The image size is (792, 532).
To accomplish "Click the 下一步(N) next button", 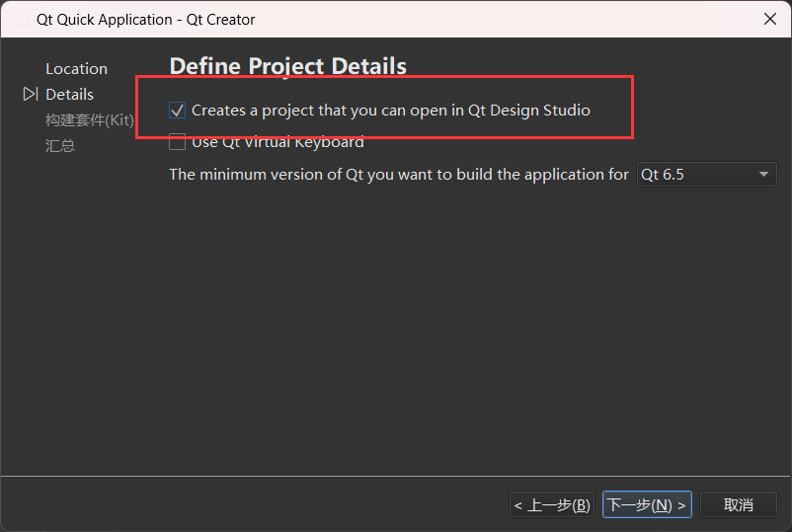I will coord(647,504).
